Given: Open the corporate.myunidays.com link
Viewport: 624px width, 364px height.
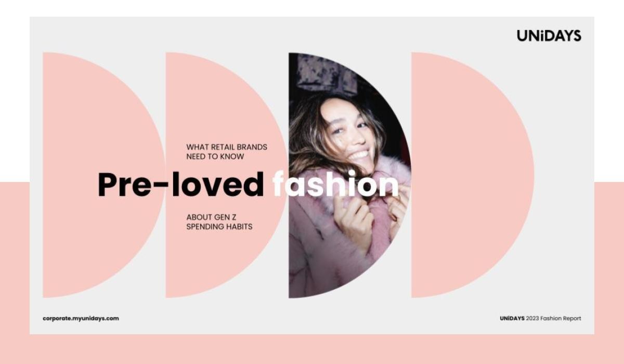Looking at the screenshot, I should [x=81, y=318].
